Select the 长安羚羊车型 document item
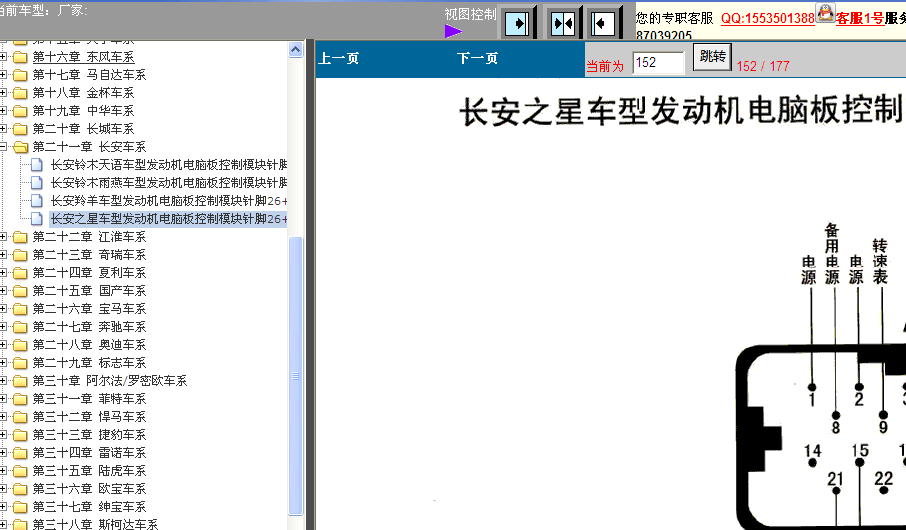 [169, 201]
